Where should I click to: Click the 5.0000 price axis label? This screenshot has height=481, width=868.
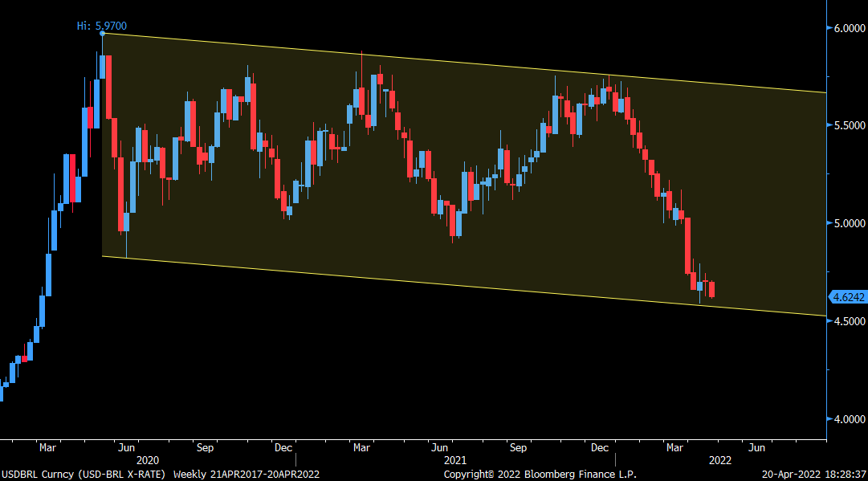(x=850, y=223)
